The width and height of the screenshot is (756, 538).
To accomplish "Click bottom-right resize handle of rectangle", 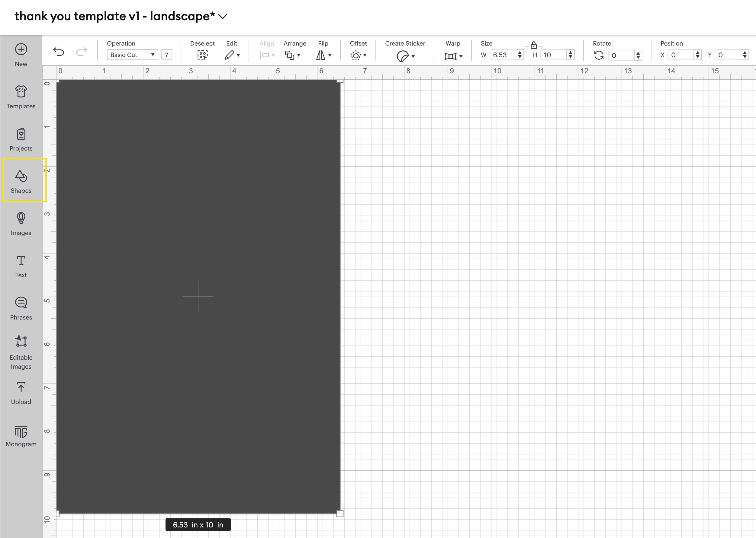I will pyautogui.click(x=339, y=514).
